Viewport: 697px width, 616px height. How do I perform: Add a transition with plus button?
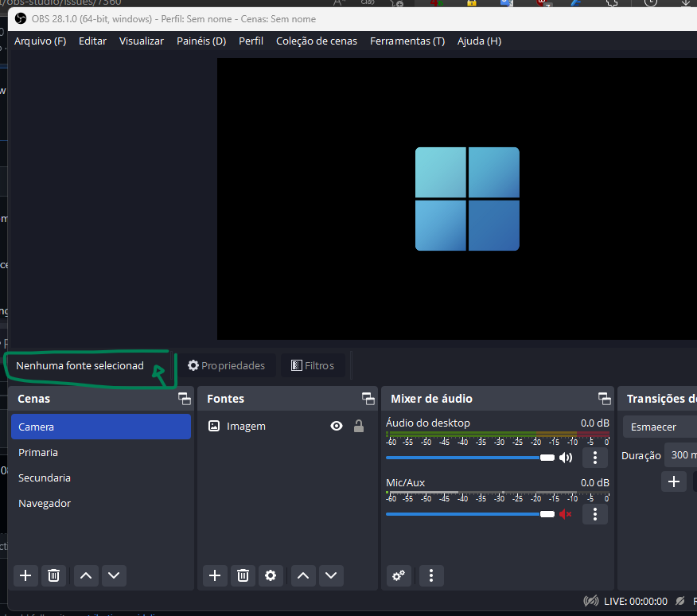click(x=674, y=481)
